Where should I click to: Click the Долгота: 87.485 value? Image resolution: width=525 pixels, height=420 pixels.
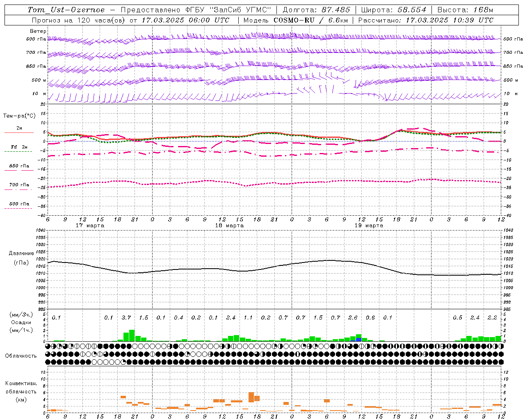[317, 10]
